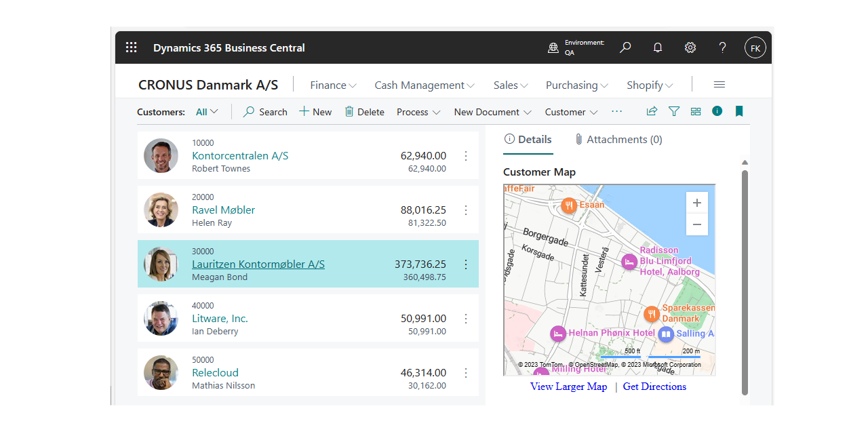Switch to the Attachments tab

tap(618, 140)
